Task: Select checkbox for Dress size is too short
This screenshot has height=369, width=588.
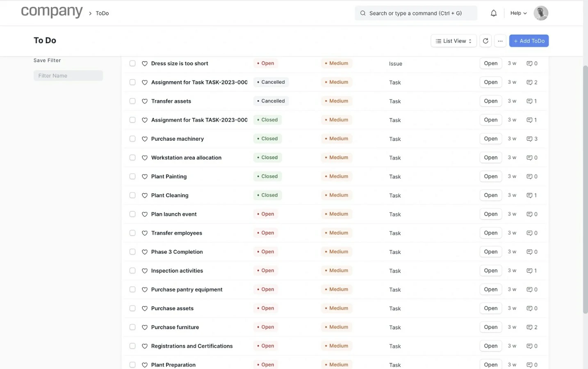Action: [x=132, y=63]
